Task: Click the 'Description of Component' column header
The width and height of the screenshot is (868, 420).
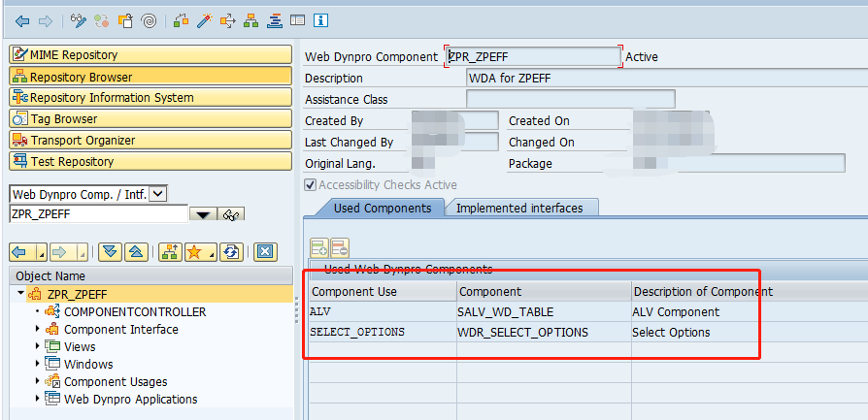Action: (x=750, y=291)
